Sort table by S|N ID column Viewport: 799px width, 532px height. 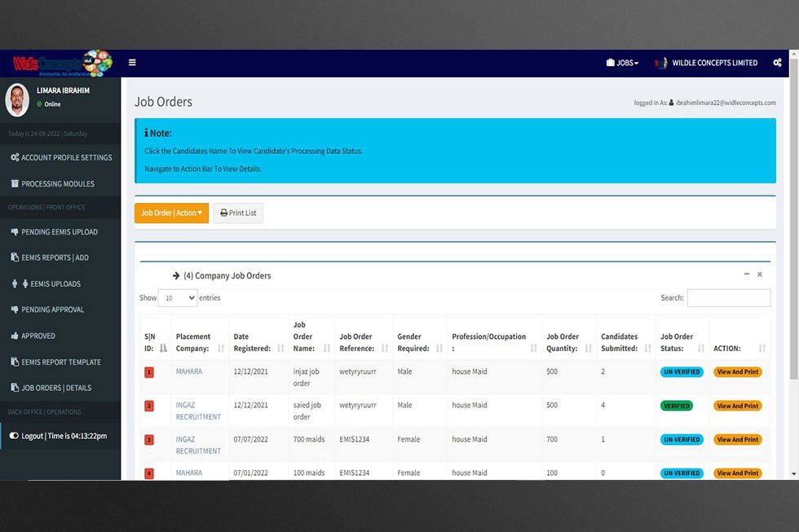tap(163, 348)
